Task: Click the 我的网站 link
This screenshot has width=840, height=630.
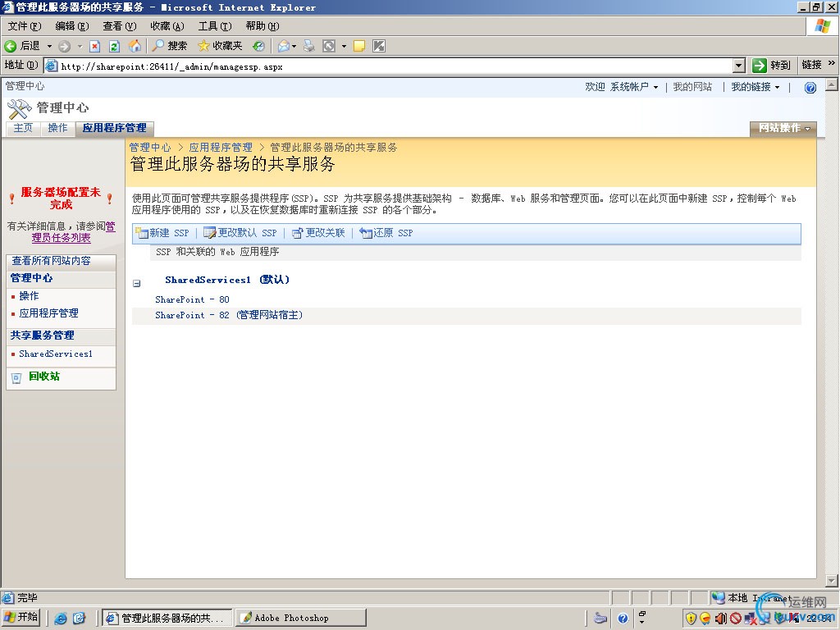Action: (x=692, y=87)
